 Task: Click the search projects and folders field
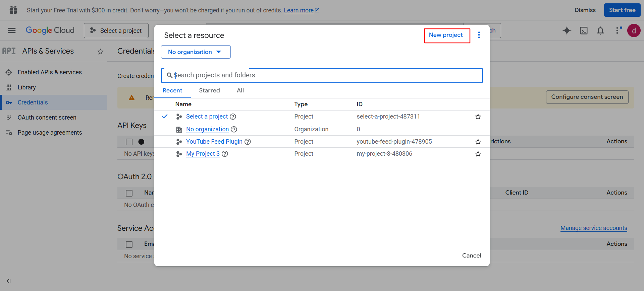coord(322,75)
